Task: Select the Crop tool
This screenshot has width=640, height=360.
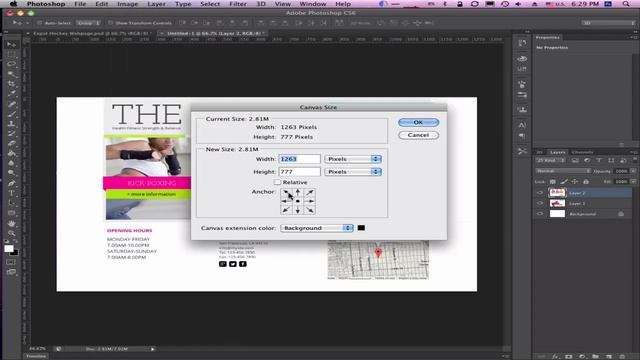Action: (x=11, y=84)
